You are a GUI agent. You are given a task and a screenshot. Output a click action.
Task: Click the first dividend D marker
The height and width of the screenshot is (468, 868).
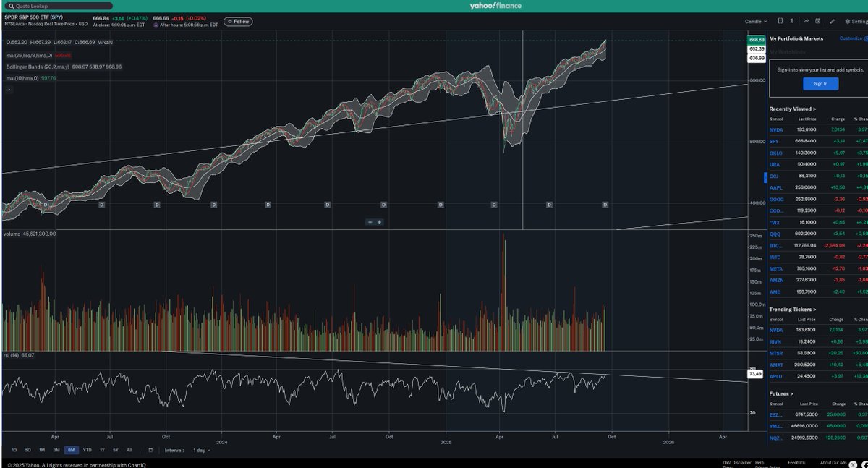tap(46, 205)
